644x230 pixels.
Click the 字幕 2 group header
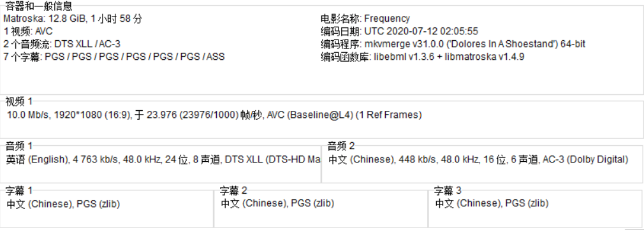click(x=233, y=190)
